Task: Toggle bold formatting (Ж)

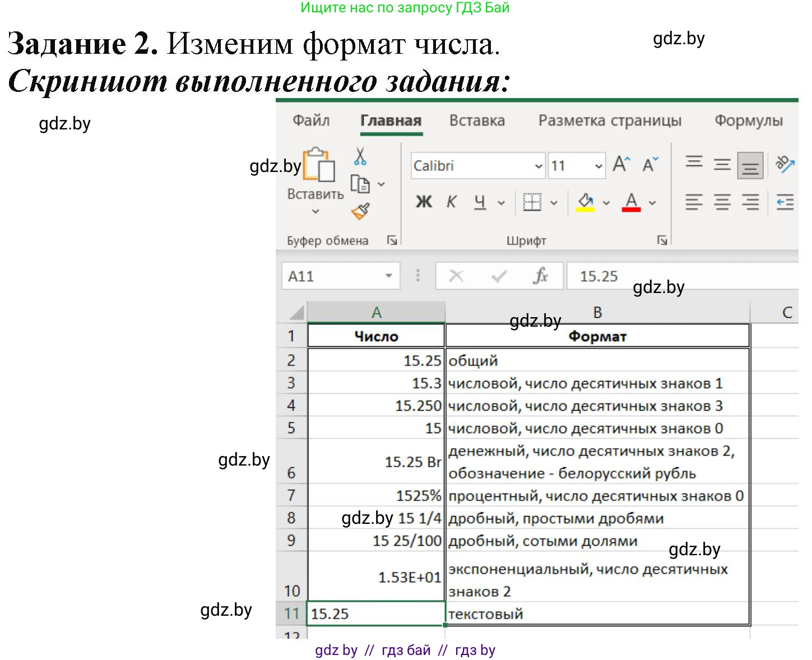Action: click(x=424, y=202)
